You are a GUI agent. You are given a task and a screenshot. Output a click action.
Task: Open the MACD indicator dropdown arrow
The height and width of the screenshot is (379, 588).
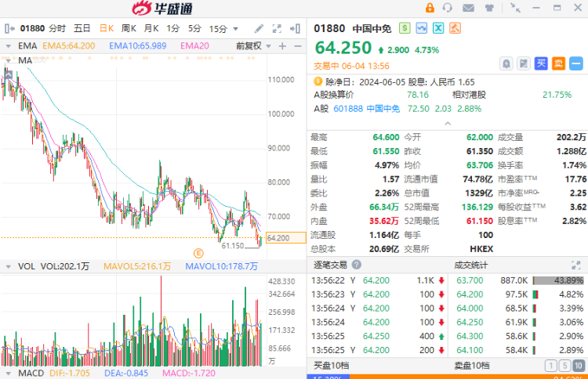8,374
